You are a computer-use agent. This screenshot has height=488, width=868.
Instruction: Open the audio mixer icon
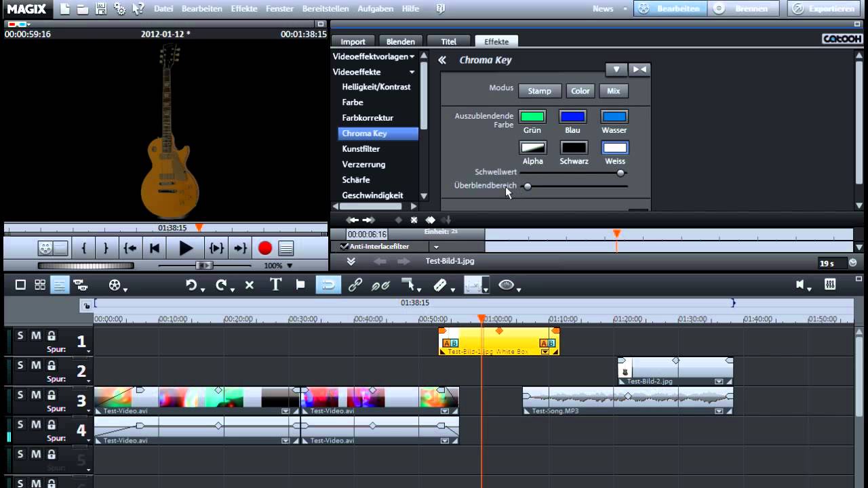tap(830, 285)
